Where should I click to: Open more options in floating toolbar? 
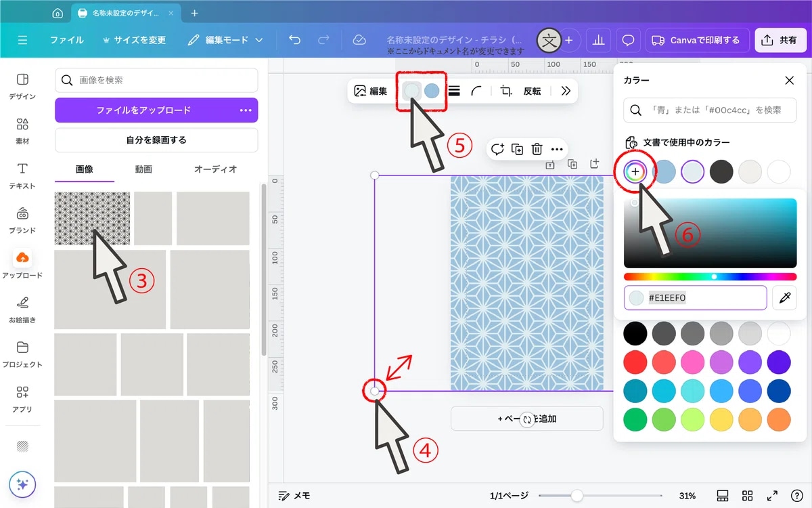pos(557,149)
